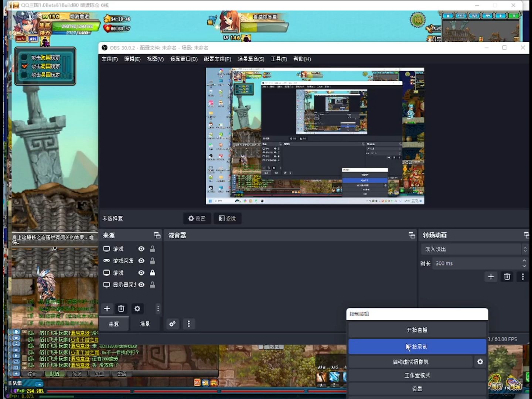Viewport: 532px width, 399px height.
Task: Open mixer more-options dots menu
Action: tap(189, 324)
